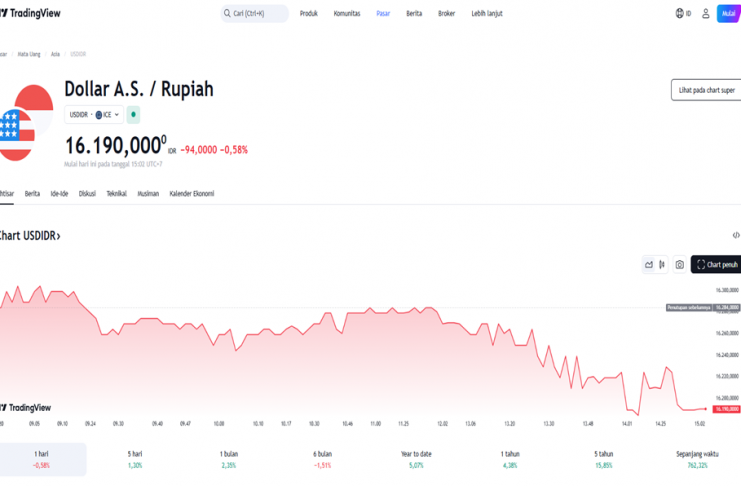Go to TradingView logo home
741x486 pixels.
tap(37, 13)
